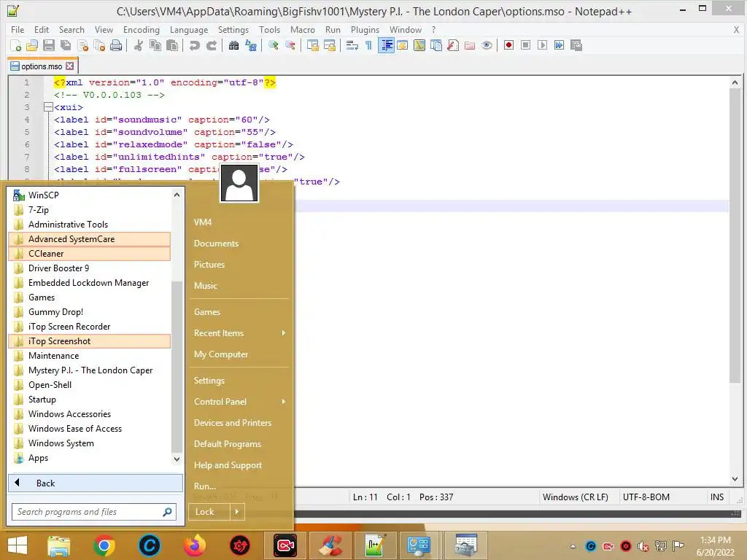
Task: Click the Open file toolbar icon
Action: [x=32, y=45]
